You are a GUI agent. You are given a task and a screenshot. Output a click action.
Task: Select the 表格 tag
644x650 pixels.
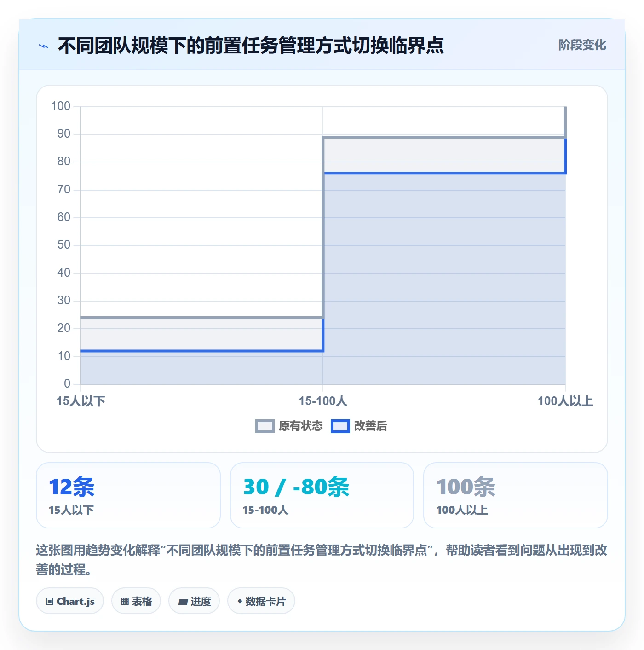[136, 601]
